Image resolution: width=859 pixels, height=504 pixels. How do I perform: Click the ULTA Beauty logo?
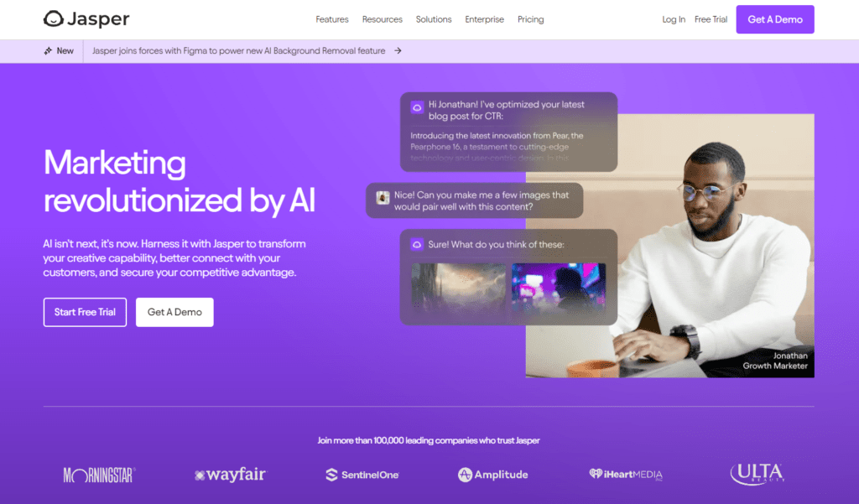tap(757, 474)
